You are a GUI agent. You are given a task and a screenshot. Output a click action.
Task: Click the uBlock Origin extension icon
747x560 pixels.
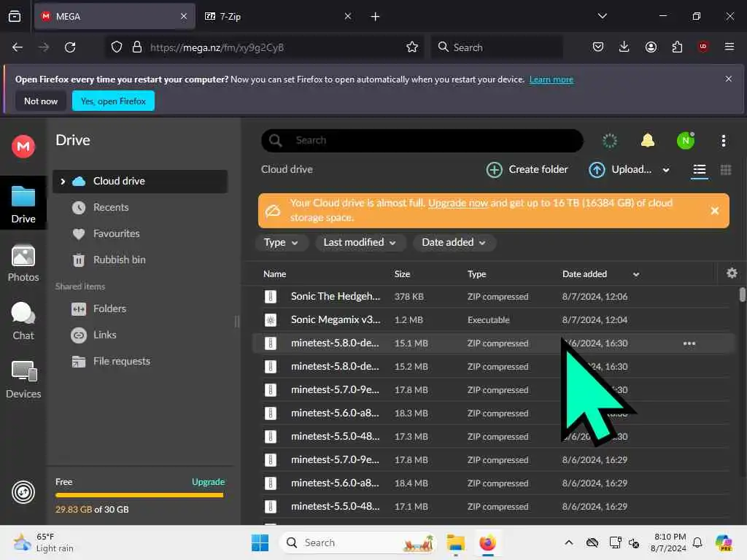tap(703, 47)
